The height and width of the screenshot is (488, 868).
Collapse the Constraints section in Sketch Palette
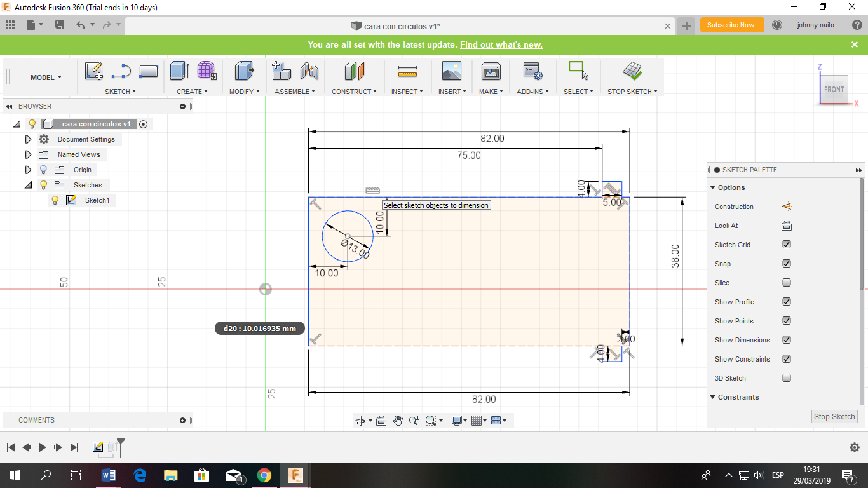click(712, 397)
